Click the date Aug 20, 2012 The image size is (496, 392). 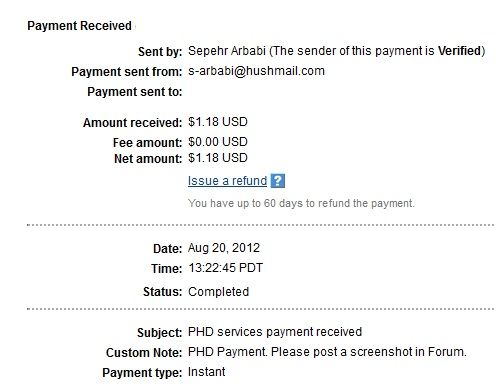[x=224, y=248]
